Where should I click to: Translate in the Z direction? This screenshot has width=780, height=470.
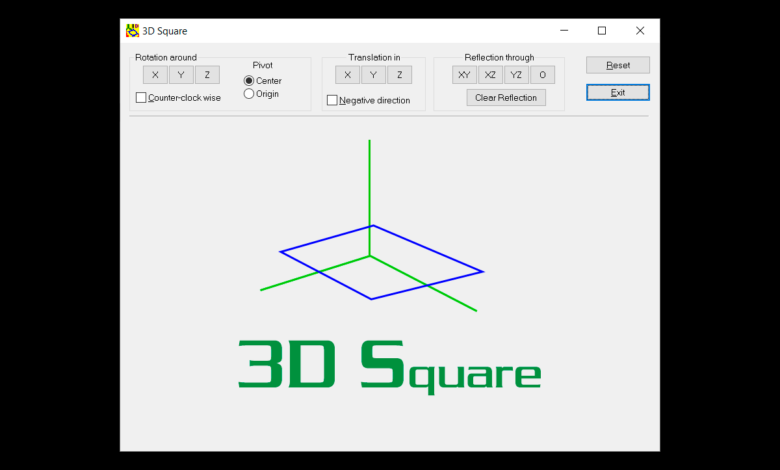coord(399,75)
